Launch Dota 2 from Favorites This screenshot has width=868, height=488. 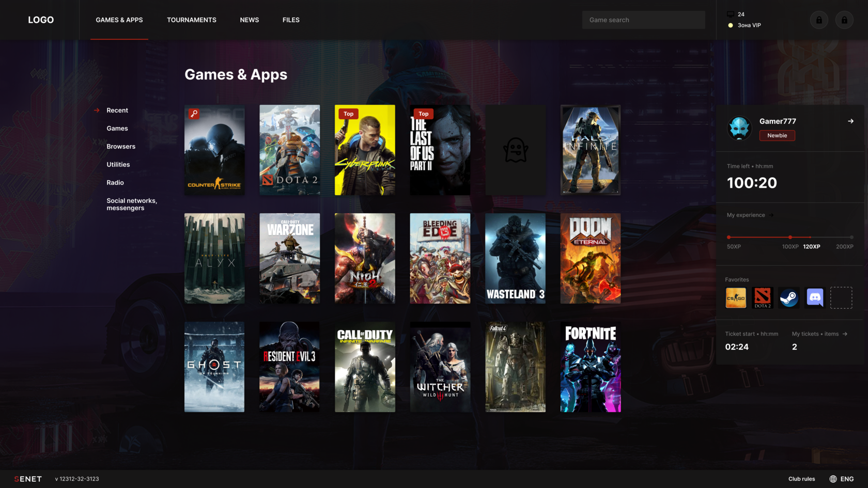coord(762,298)
